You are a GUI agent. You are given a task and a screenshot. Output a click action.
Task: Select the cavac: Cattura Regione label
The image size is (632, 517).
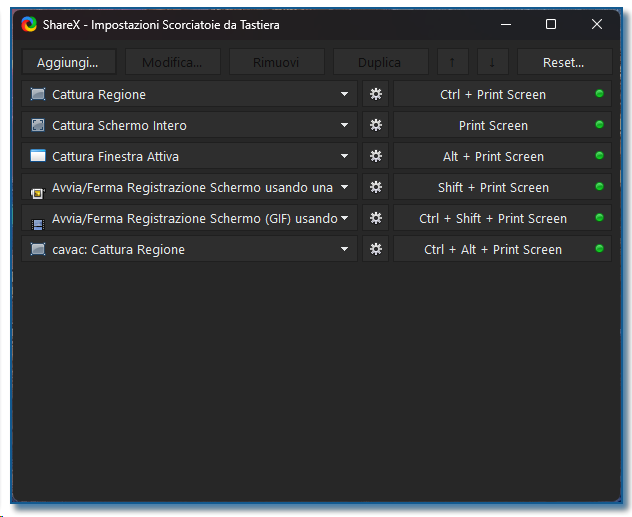[118, 250]
